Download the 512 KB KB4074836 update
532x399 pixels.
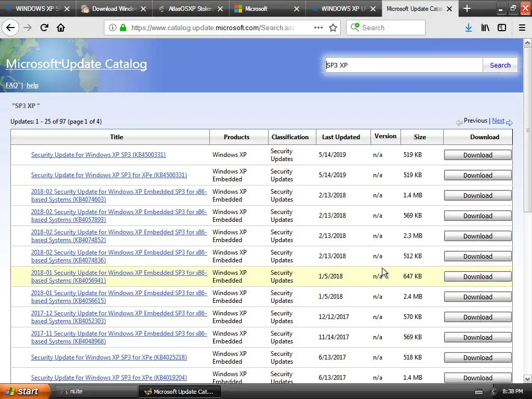click(x=478, y=257)
